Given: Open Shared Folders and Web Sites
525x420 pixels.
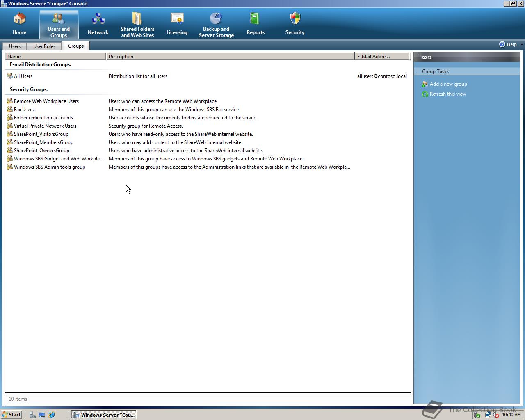Looking at the screenshot, I should tap(137, 24).
